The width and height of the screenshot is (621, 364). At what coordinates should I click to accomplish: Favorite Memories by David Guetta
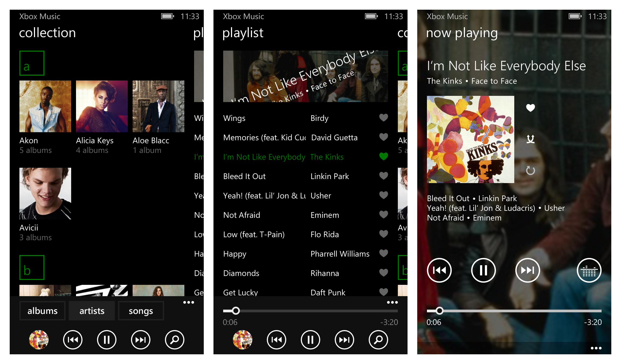coord(384,137)
